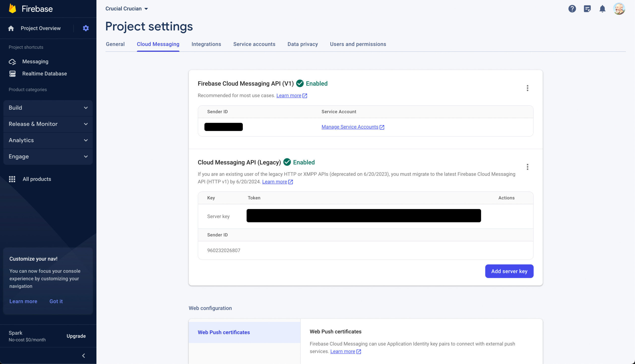The image size is (635, 364).
Task: Click the Sender ID value 960232026807
Action: [x=223, y=250]
